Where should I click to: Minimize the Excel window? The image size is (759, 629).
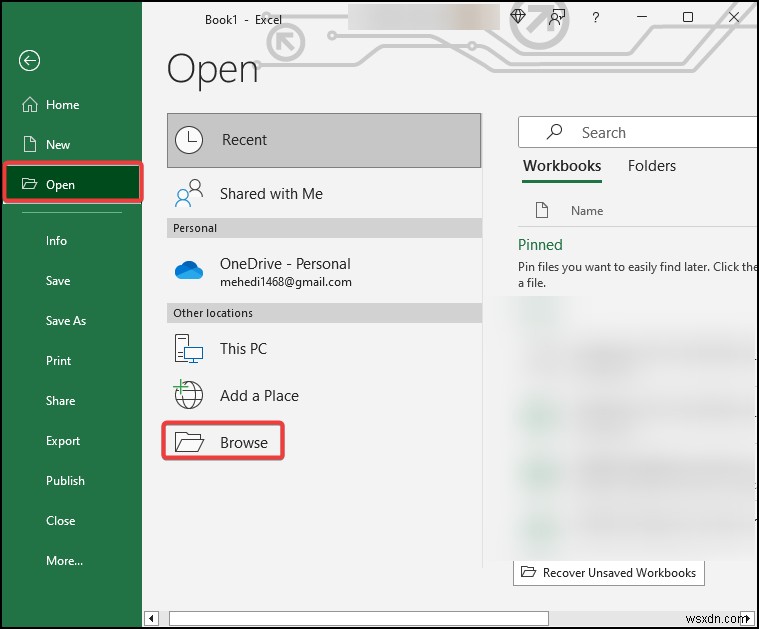(642, 17)
